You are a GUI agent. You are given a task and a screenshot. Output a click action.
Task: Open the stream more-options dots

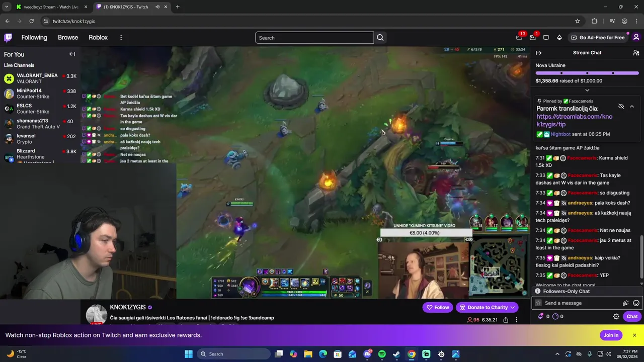click(516, 320)
